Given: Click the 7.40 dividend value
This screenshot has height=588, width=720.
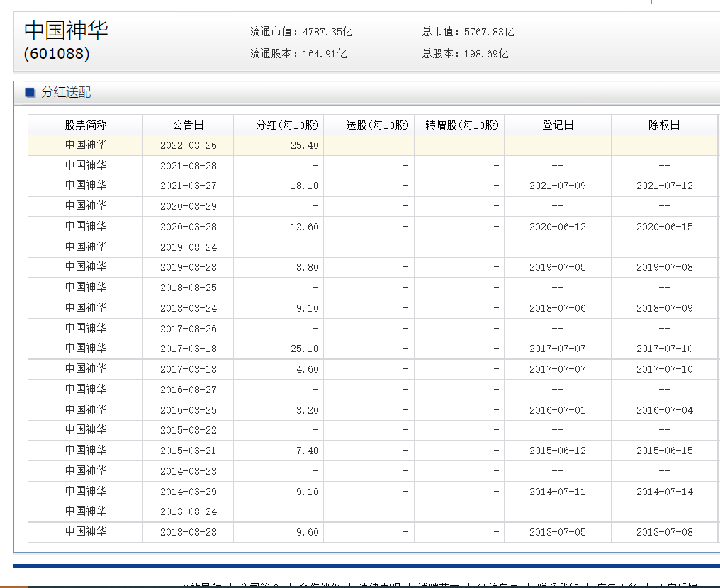Looking at the screenshot, I should (x=307, y=451).
